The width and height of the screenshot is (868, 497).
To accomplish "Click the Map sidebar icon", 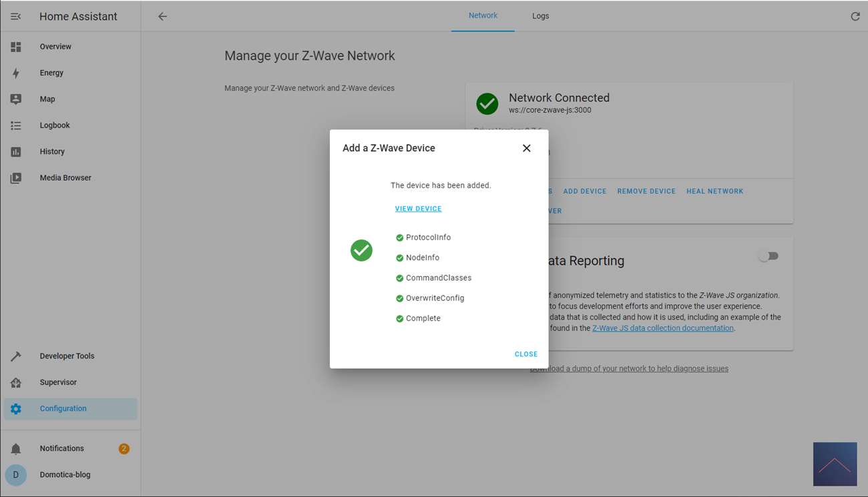I will pyautogui.click(x=16, y=99).
